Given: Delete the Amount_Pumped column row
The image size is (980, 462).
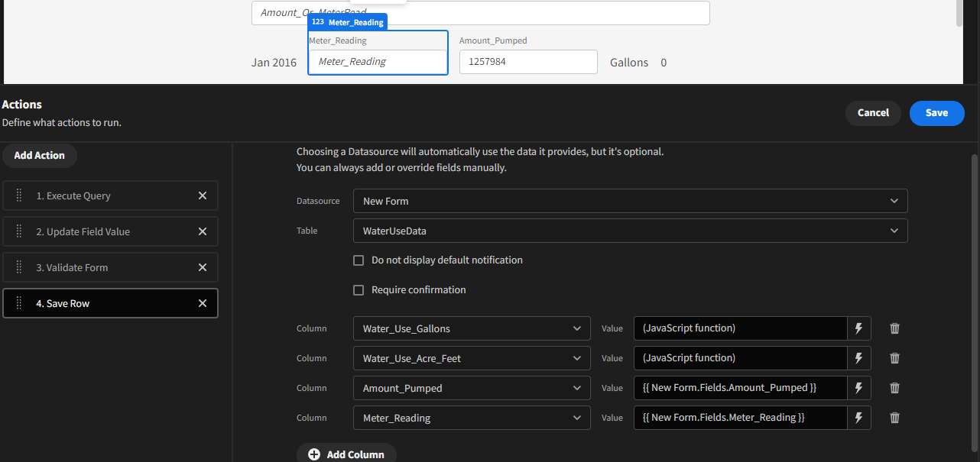Looking at the screenshot, I should 894,388.
